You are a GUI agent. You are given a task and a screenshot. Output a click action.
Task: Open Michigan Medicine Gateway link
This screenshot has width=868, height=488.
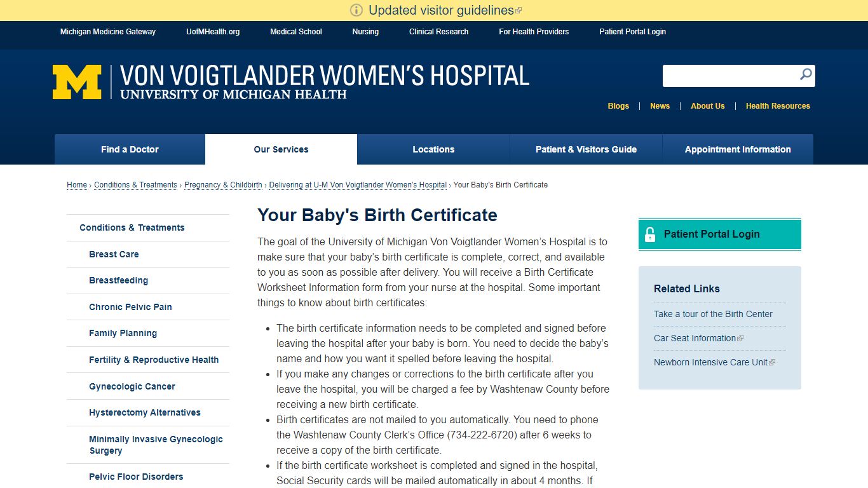(108, 32)
